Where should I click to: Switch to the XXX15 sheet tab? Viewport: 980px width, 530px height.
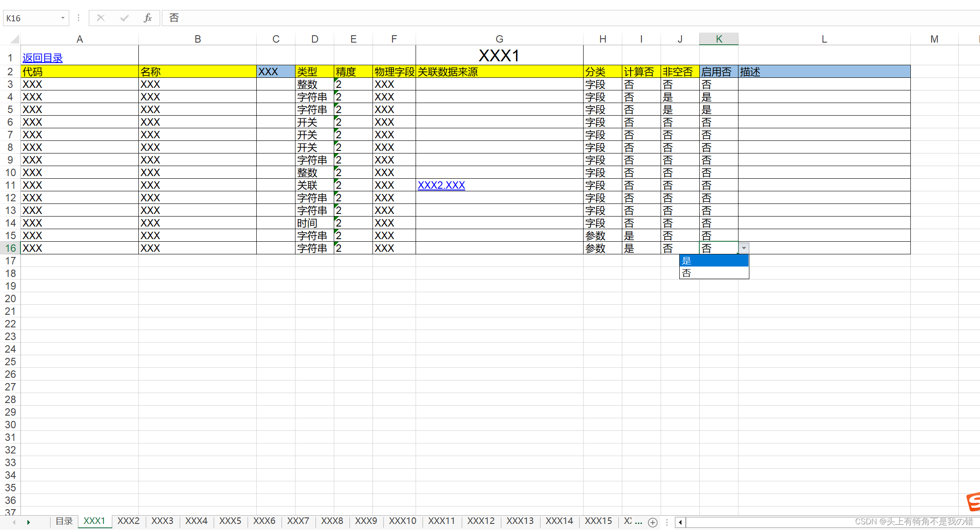(598, 521)
